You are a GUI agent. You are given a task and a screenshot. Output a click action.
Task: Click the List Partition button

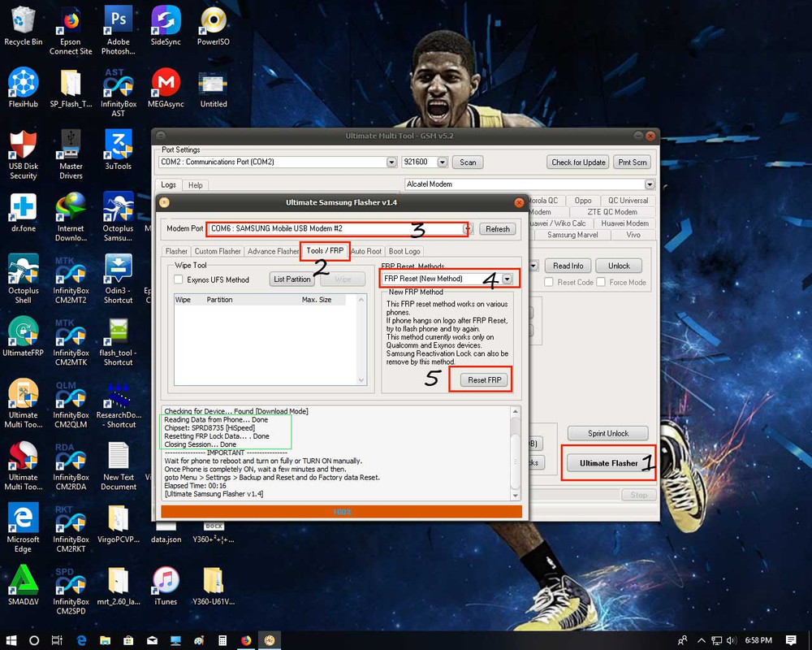coord(292,279)
